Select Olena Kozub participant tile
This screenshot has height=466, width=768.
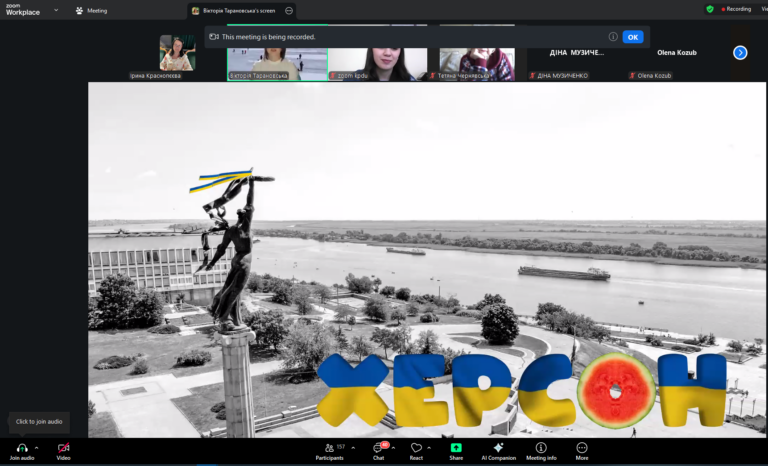pyautogui.click(x=677, y=53)
